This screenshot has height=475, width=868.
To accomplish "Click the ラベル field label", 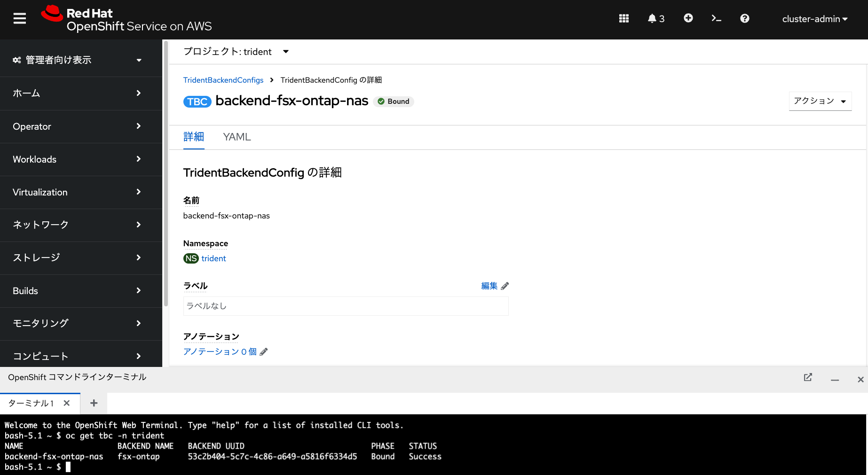I will pos(195,286).
